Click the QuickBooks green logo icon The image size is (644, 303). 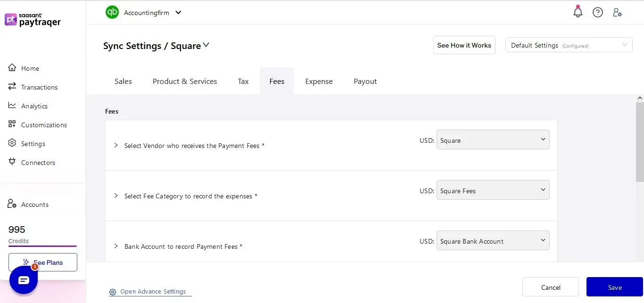112,12
